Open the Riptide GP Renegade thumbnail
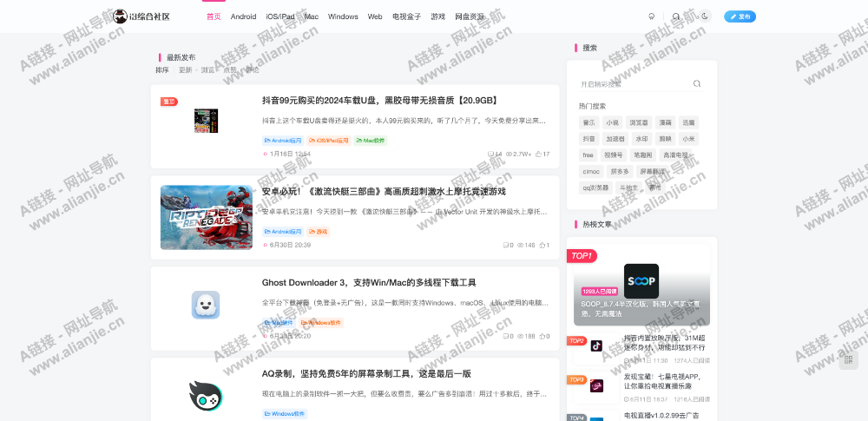This screenshot has height=421, width=868. pos(207,217)
